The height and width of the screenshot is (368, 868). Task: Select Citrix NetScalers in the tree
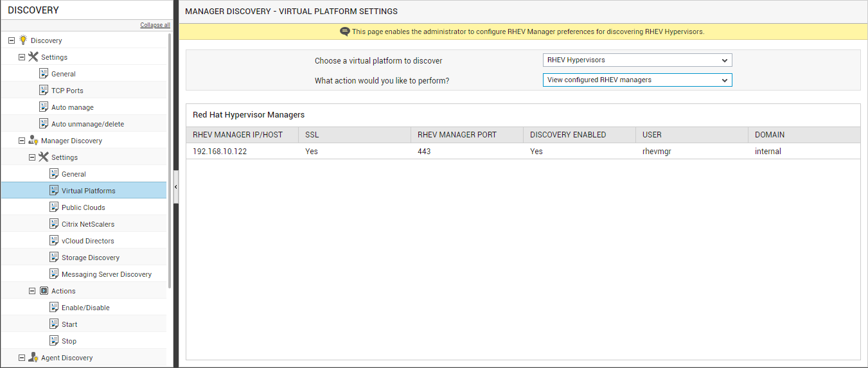click(x=88, y=224)
